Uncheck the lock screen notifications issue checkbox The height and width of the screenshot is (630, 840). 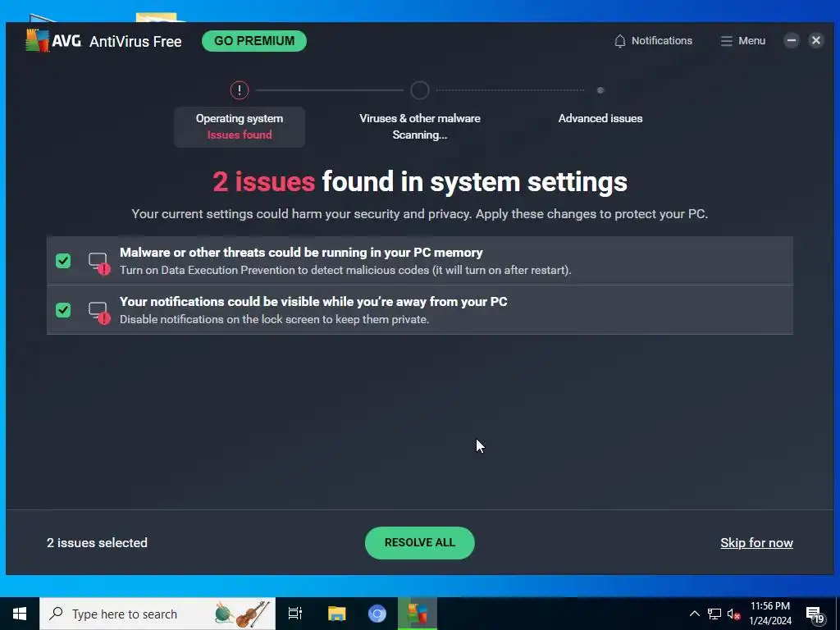[63, 309]
